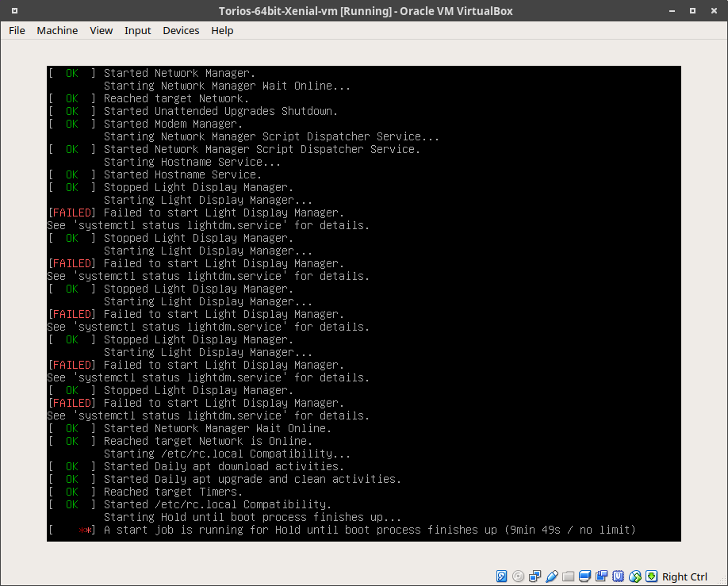Screen dimensions: 728x586
Task: Click the hard disk activity indicator
Action: click(x=502, y=576)
